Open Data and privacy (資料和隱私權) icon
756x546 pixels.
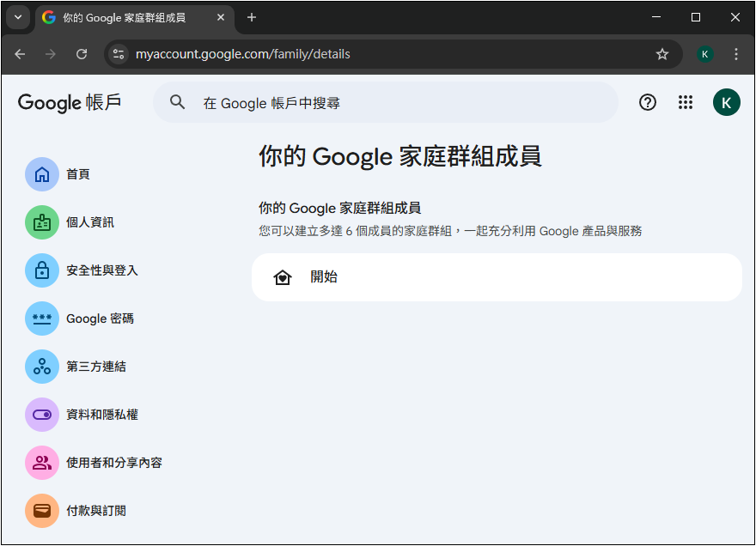(42, 415)
